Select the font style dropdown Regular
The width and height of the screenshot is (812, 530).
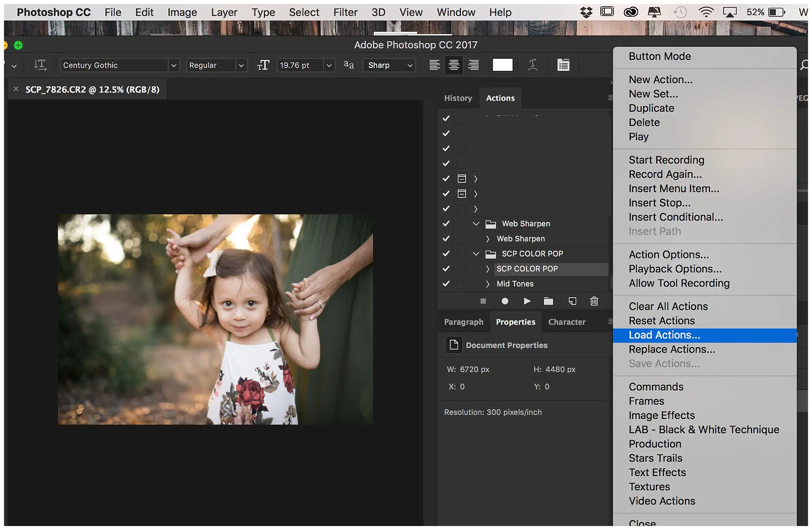pos(216,65)
